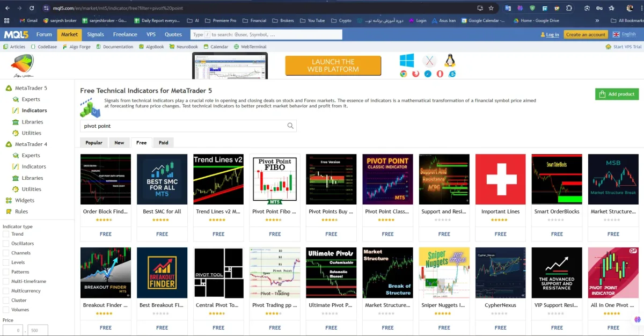
Task: Collapse the MetaTrader 5 tree section
Action: coord(26,88)
